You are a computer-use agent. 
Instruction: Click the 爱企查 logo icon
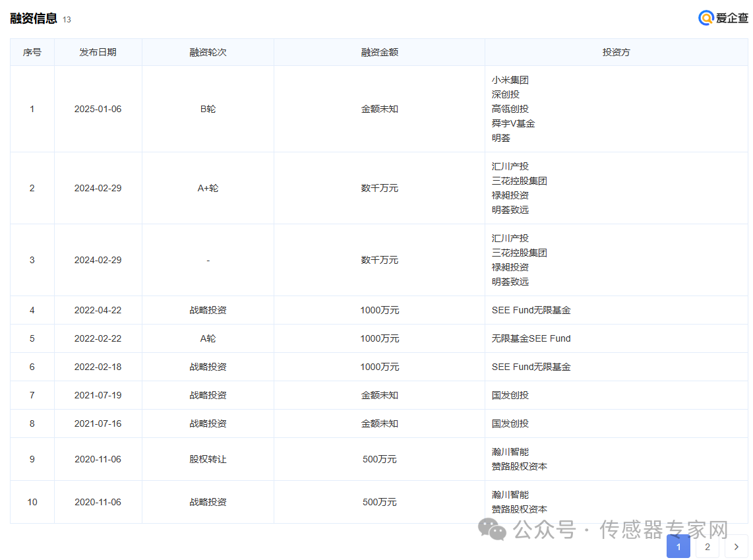pyautogui.click(x=706, y=18)
